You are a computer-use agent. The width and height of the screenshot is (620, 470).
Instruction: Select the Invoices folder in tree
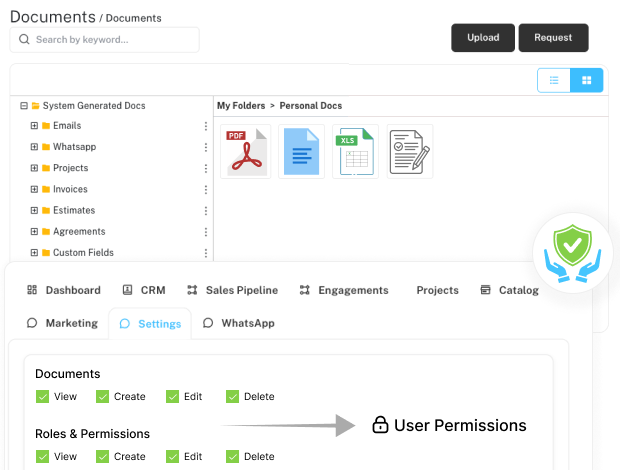coord(70,189)
